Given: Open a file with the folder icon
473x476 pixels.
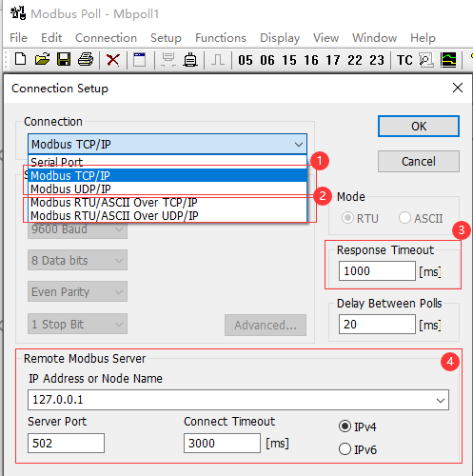Looking at the screenshot, I should pos(42,59).
